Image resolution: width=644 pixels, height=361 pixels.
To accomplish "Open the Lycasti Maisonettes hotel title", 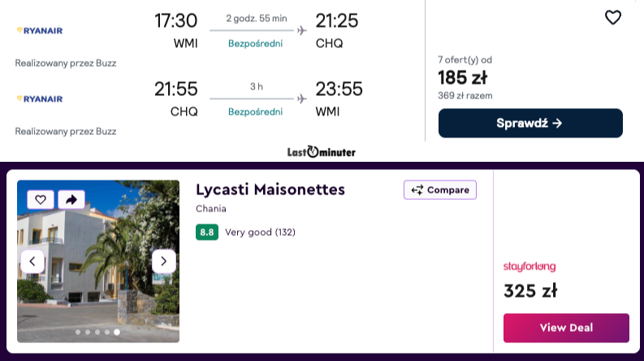I will click(270, 189).
